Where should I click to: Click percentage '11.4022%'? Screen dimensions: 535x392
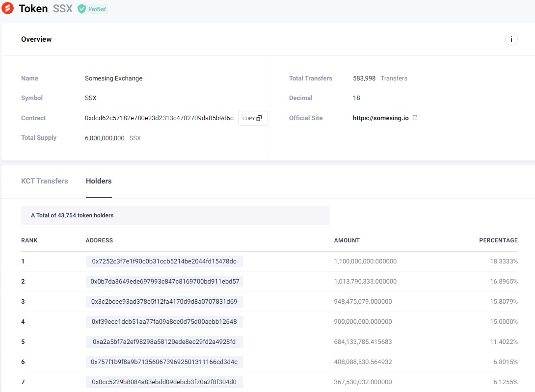click(x=504, y=342)
